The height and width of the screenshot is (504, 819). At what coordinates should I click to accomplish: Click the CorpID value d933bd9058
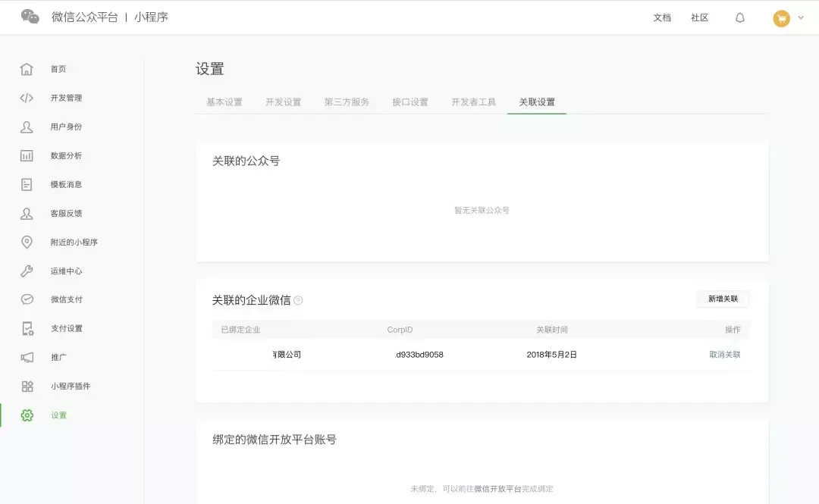click(419, 355)
